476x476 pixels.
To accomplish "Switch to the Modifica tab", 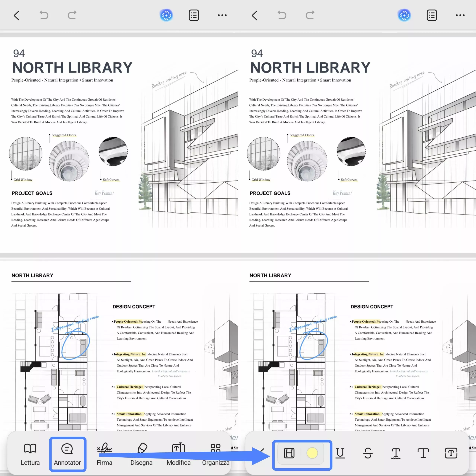I will coord(178,455).
